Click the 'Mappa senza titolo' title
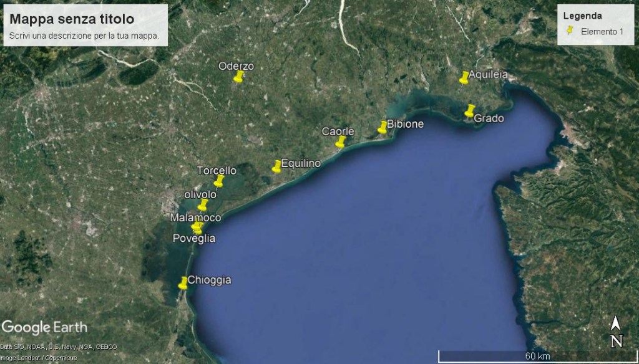 click(72, 19)
